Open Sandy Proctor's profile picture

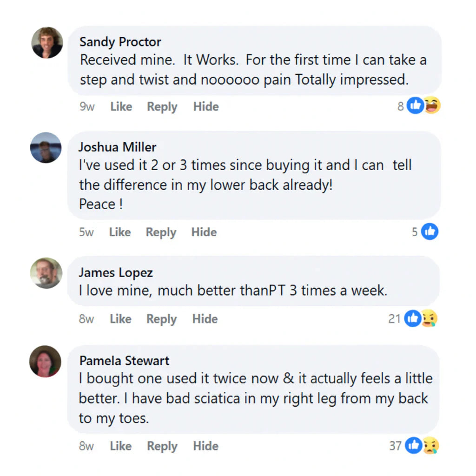click(x=47, y=43)
